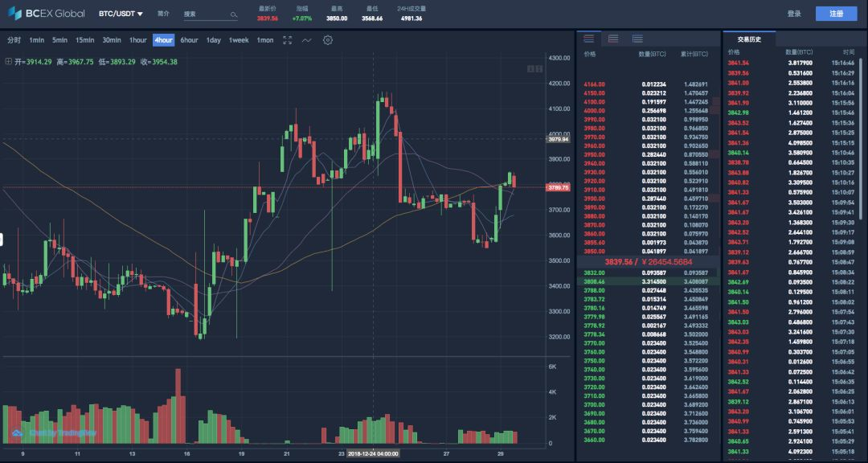Switch chart interval to 1hour

pyautogui.click(x=138, y=40)
